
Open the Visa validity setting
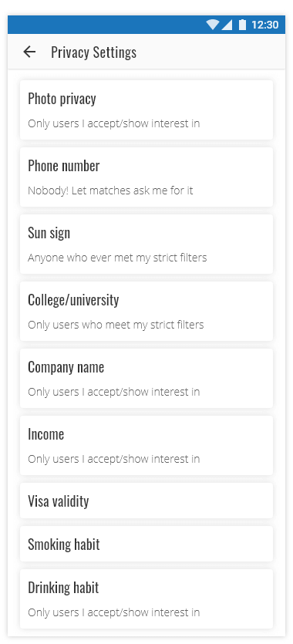tap(146, 501)
